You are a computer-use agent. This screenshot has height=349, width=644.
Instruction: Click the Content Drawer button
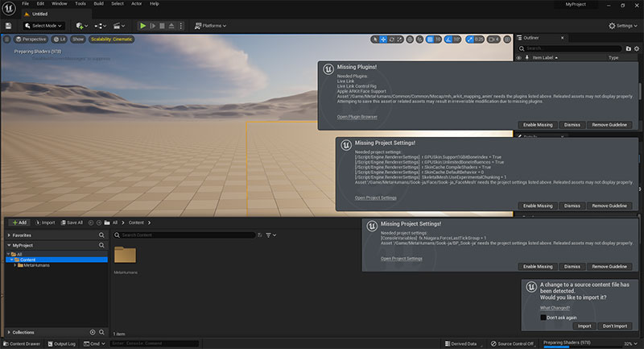click(x=22, y=343)
